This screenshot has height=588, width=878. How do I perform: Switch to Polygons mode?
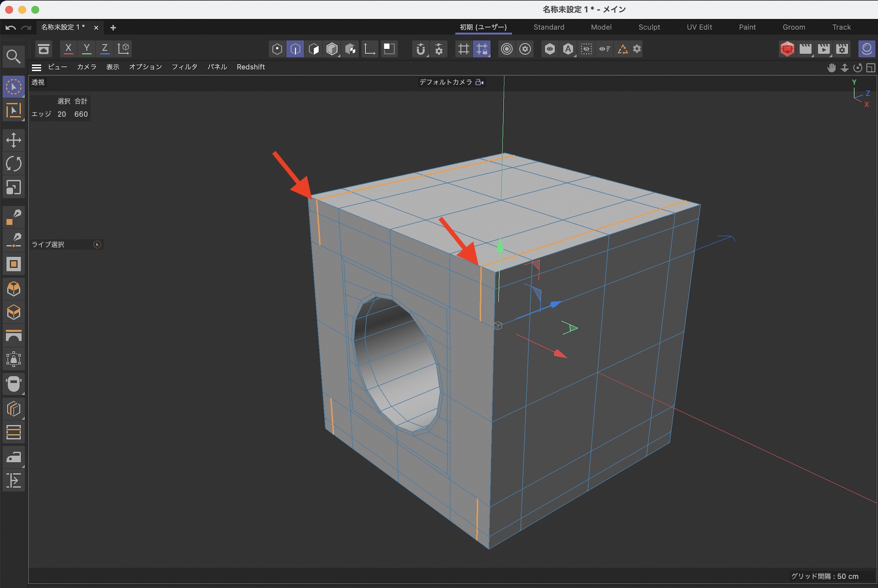(314, 49)
